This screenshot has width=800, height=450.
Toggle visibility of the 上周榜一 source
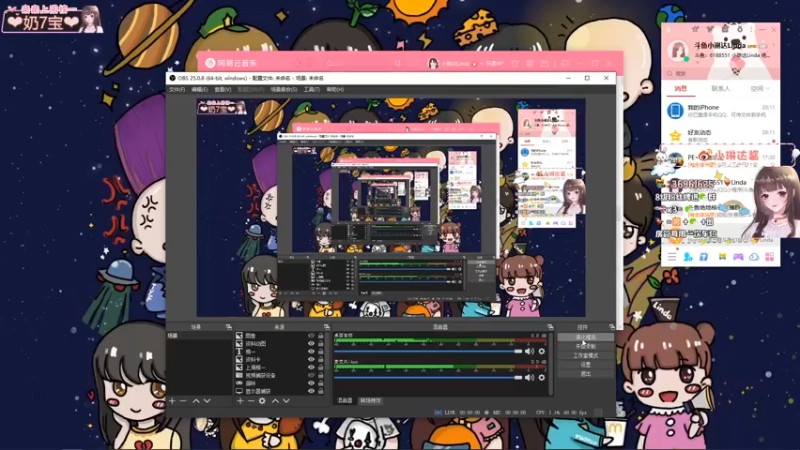pos(311,367)
